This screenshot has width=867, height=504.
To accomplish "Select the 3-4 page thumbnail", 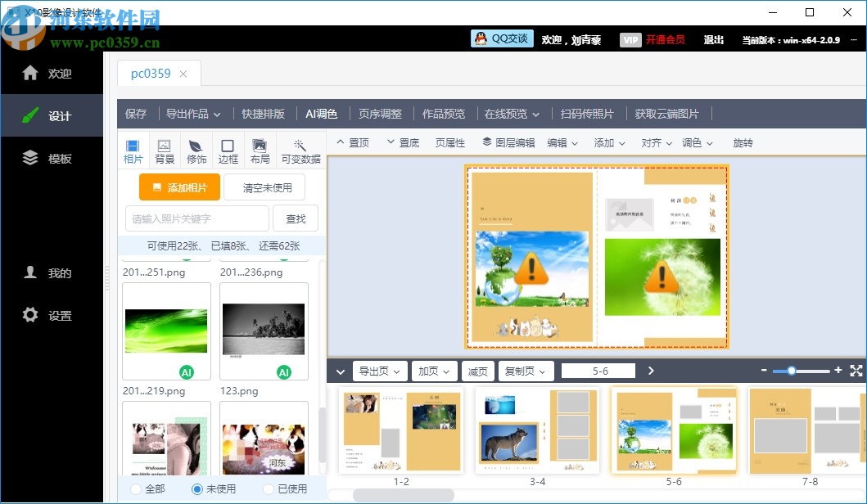I will pos(536,430).
